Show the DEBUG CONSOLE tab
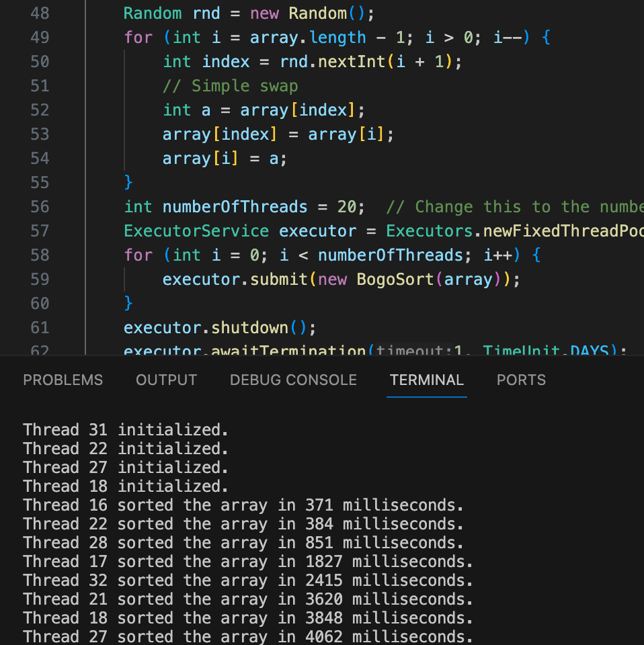Image resolution: width=644 pixels, height=645 pixels. [293, 380]
